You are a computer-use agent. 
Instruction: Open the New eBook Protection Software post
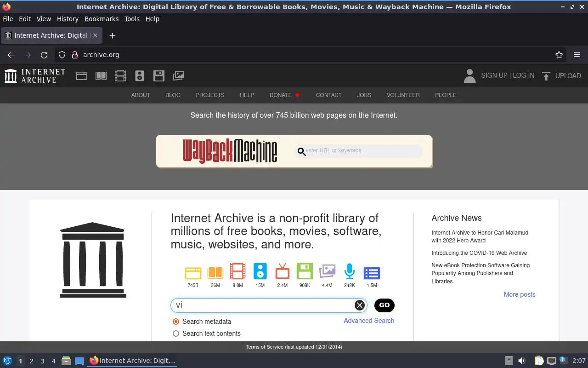[481, 273]
